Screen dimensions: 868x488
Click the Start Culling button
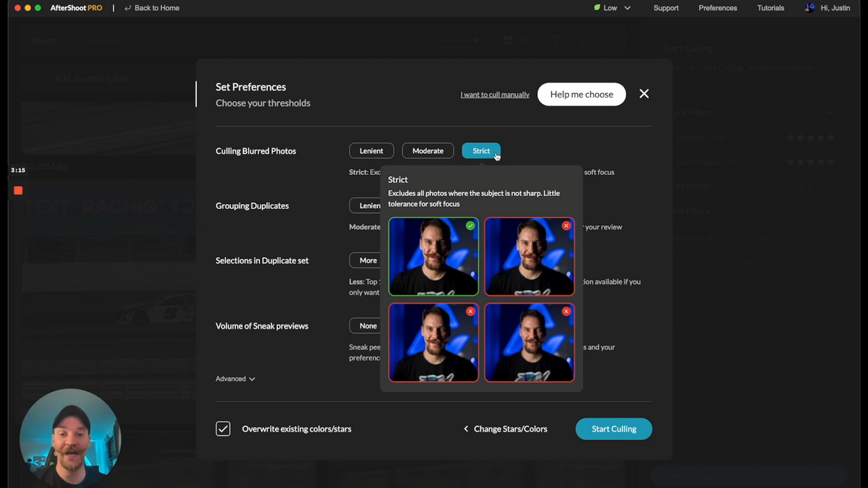[x=614, y=429]
